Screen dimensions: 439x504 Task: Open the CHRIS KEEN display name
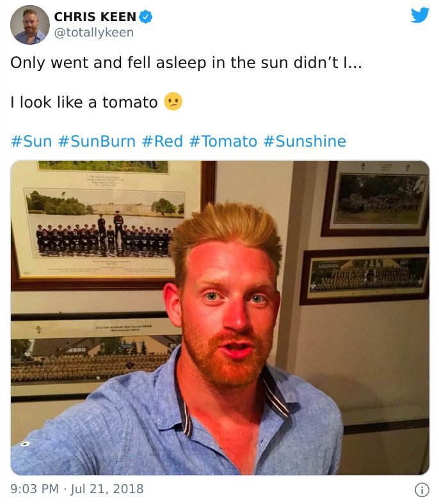[x=95, y=17]
